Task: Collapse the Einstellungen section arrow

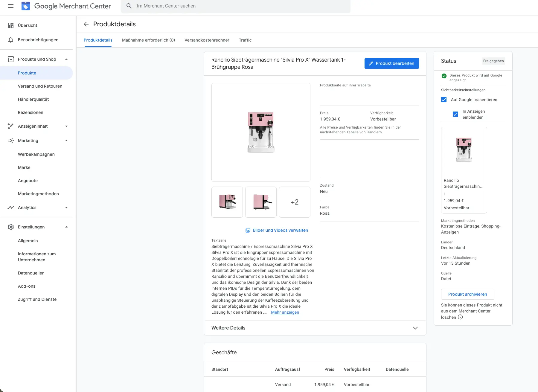Action: coord(66,227)
